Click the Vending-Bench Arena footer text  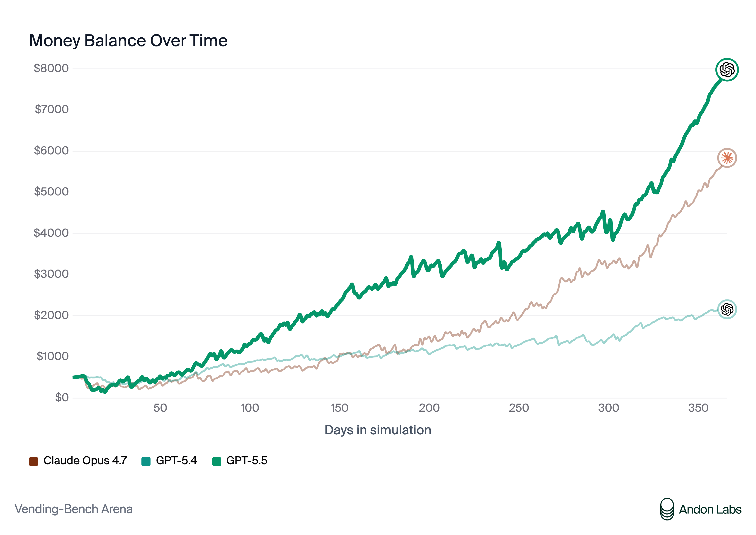(x=73, y=509)
